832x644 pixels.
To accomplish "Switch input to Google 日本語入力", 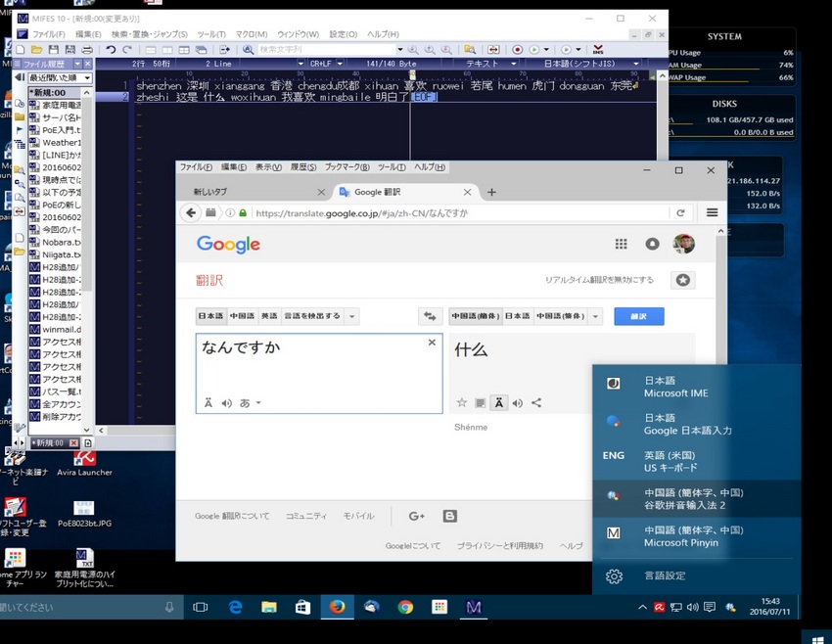I will tap(697, 424).
